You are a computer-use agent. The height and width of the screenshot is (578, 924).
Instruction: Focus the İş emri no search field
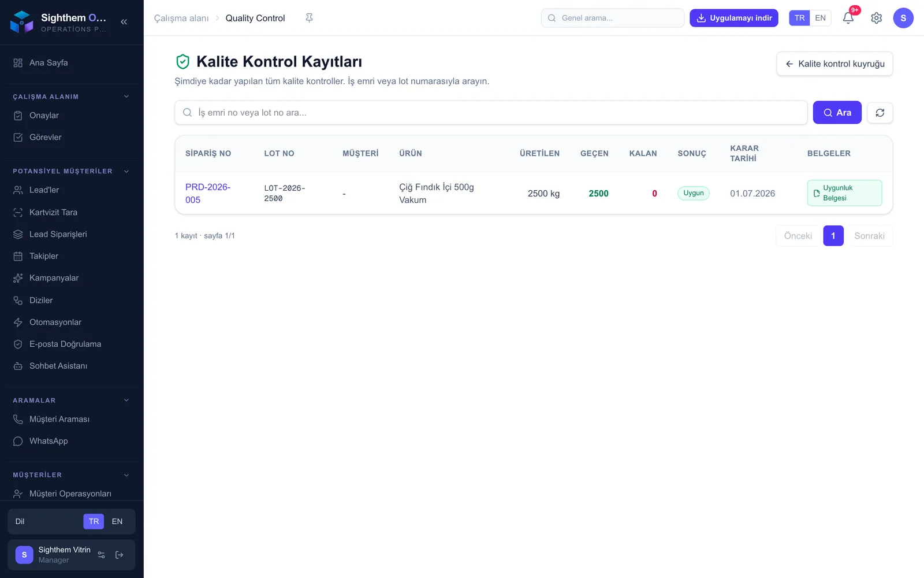(x=491, y=113)
